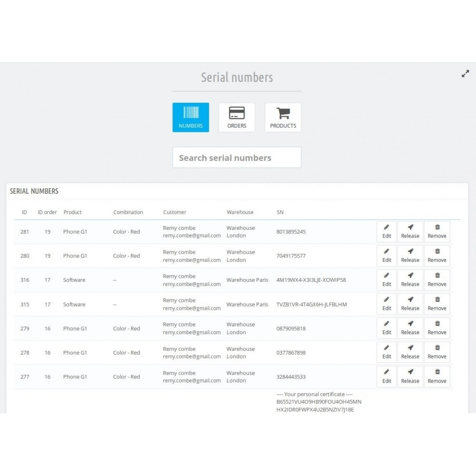Viewport: 476px width, 476px height.
Task: Click the Warehouse column header
Action: (x=240, y=212)
